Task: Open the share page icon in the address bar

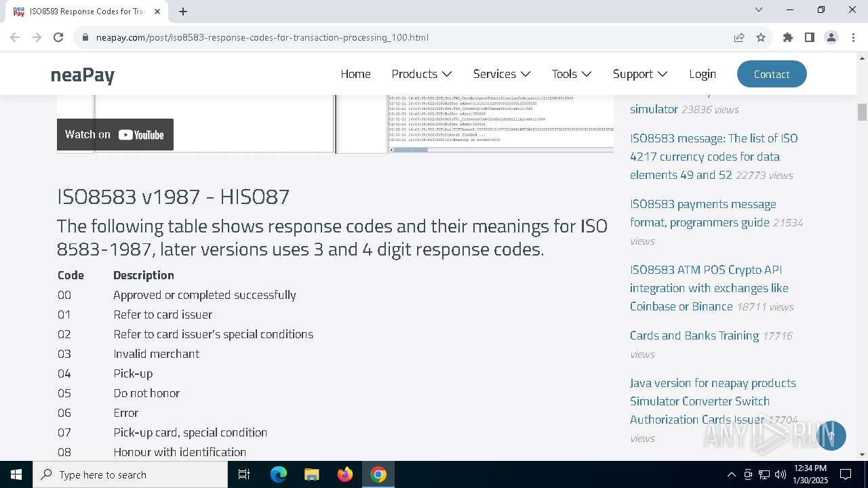Action: [739, 37]
